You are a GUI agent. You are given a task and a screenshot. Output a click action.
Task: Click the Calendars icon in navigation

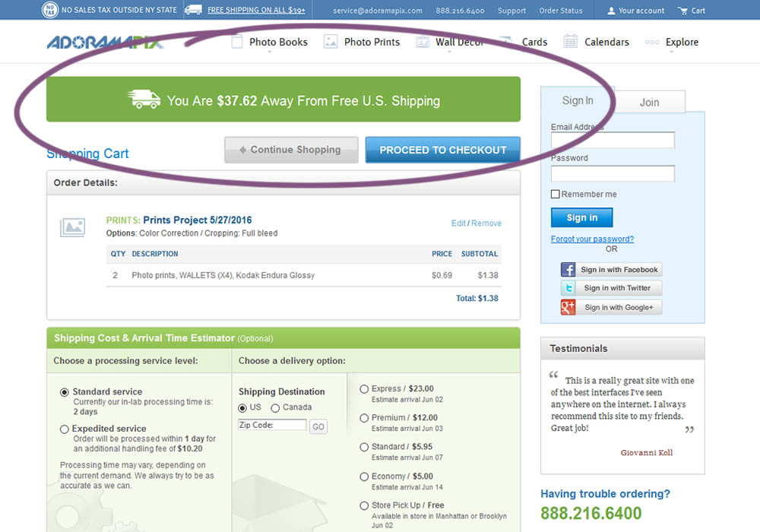click(570, 42)
